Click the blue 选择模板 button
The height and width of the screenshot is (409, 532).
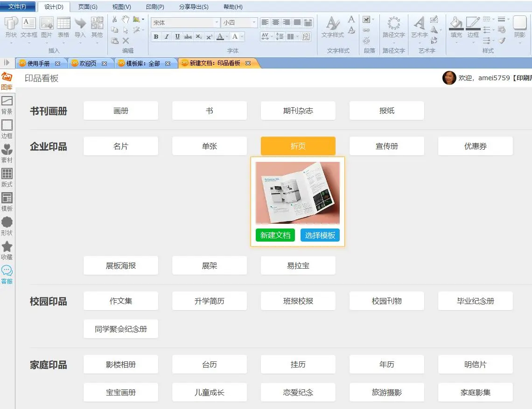click(x=320, y=236)
